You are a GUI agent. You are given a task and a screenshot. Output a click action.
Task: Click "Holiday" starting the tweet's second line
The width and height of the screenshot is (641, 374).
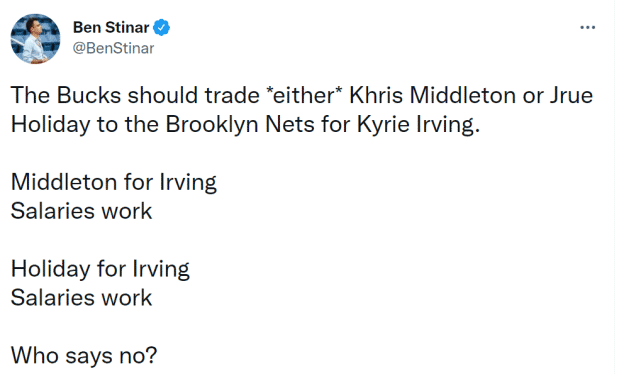50,124
